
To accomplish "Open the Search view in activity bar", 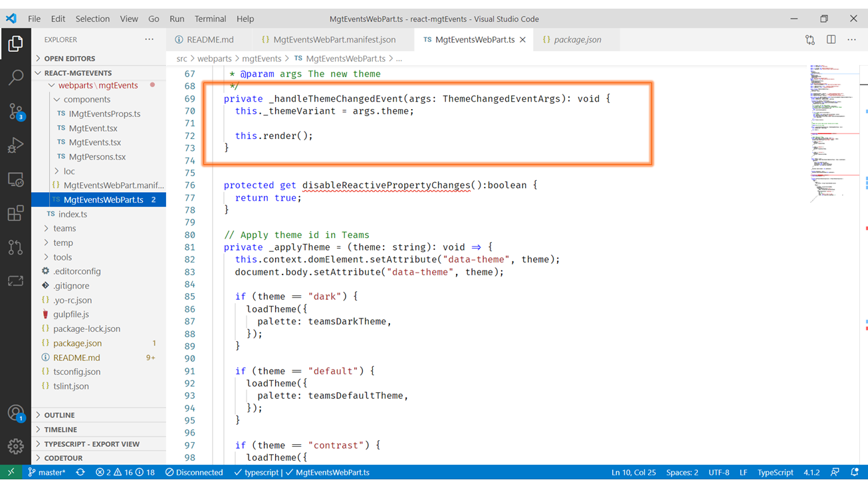I will (x=15, y=78).
